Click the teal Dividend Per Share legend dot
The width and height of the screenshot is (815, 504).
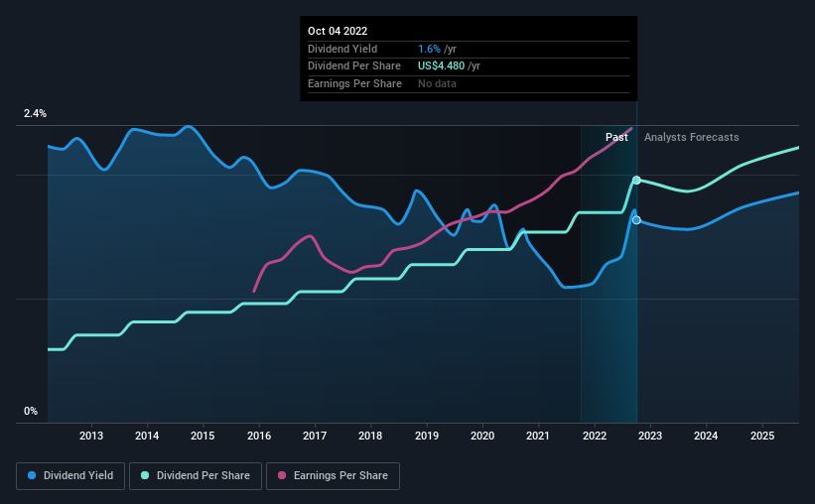pos(145,475)
